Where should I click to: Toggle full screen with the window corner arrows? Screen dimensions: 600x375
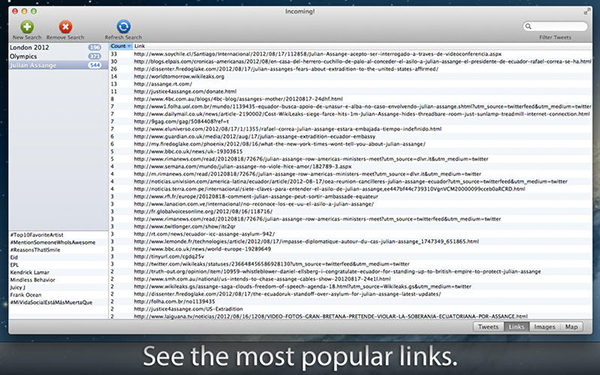point(587,12)
